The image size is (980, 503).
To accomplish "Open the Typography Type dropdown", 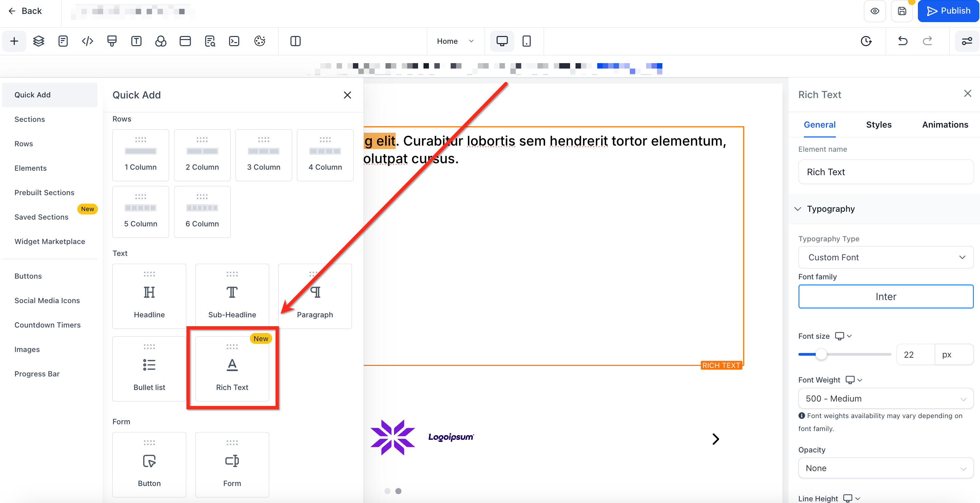I will (x=886, y=258).
